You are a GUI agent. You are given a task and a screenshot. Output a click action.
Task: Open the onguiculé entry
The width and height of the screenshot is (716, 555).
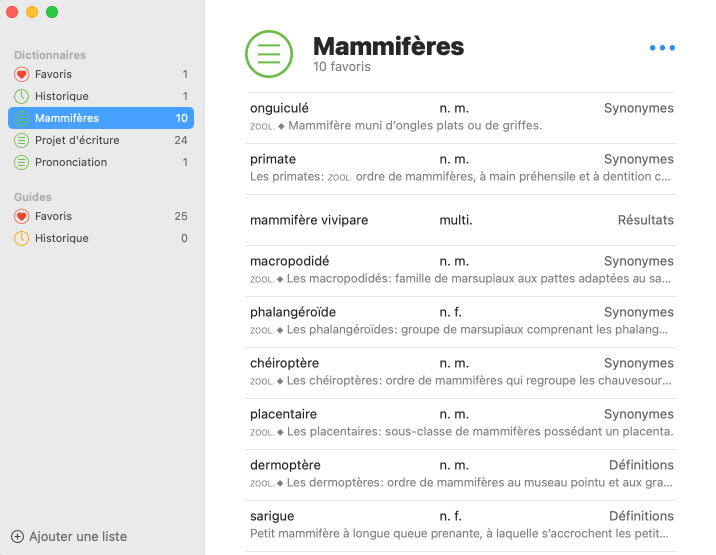point(461,117)
